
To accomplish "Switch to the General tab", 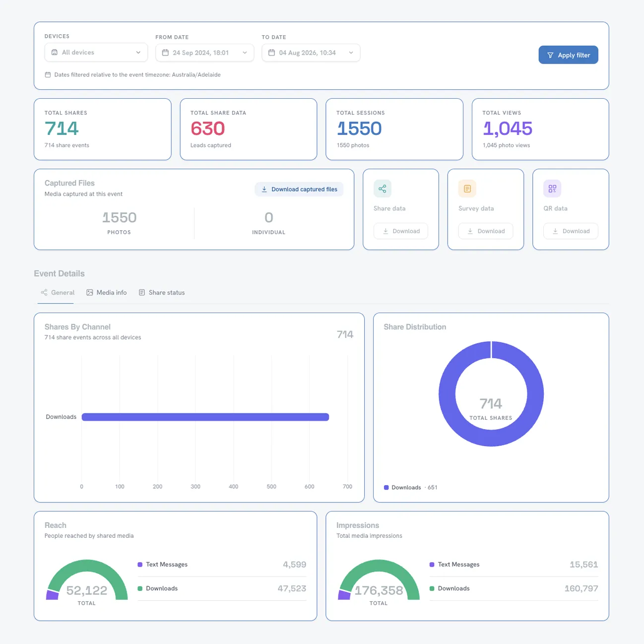I will click(x=57, y=293).
